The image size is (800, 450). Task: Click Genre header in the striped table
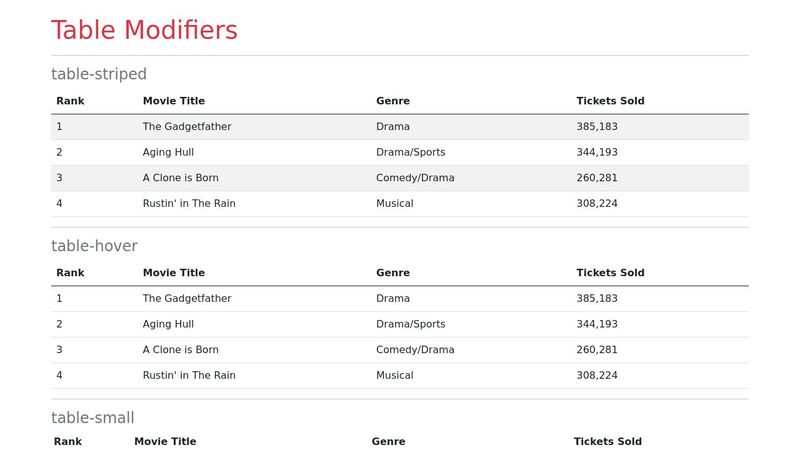393,101
